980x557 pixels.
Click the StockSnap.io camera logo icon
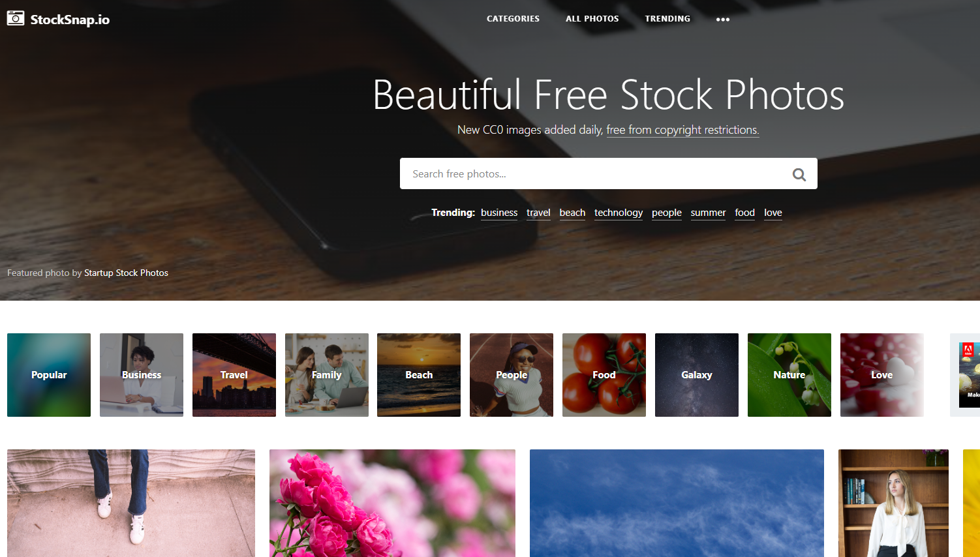click(x=16, y=18)
